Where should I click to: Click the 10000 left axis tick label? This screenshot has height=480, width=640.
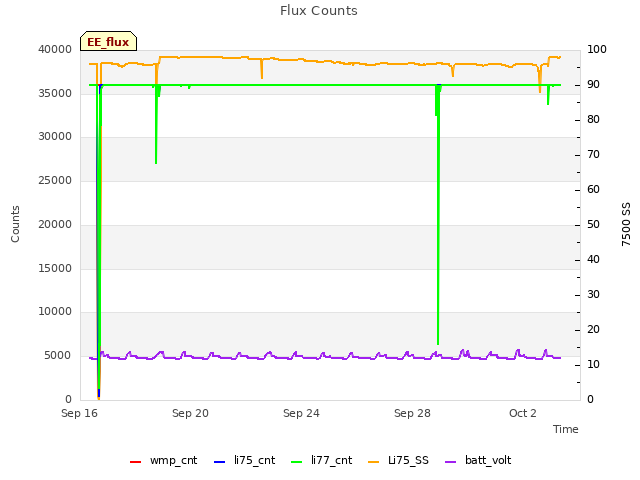[x=55, y=311]
